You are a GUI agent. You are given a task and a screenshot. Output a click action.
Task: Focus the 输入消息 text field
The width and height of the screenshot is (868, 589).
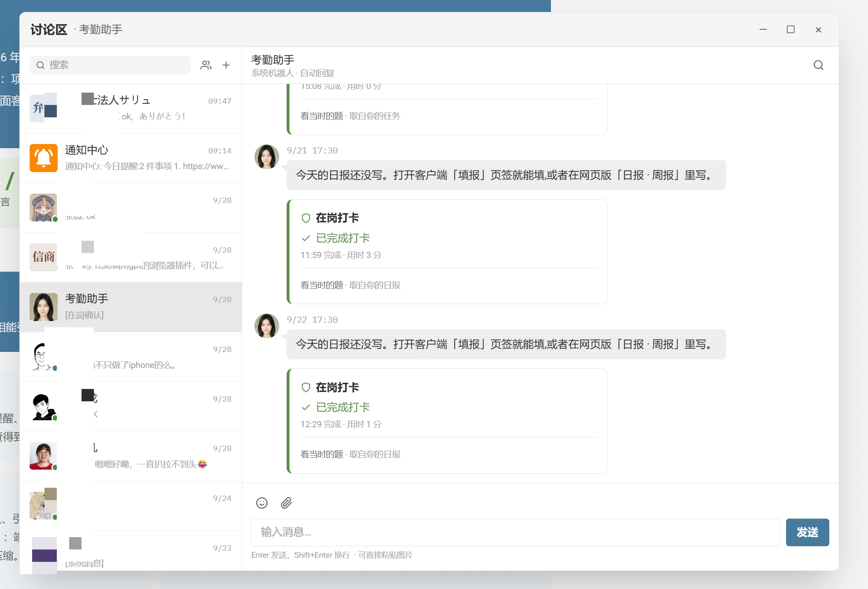pos(515,532)
